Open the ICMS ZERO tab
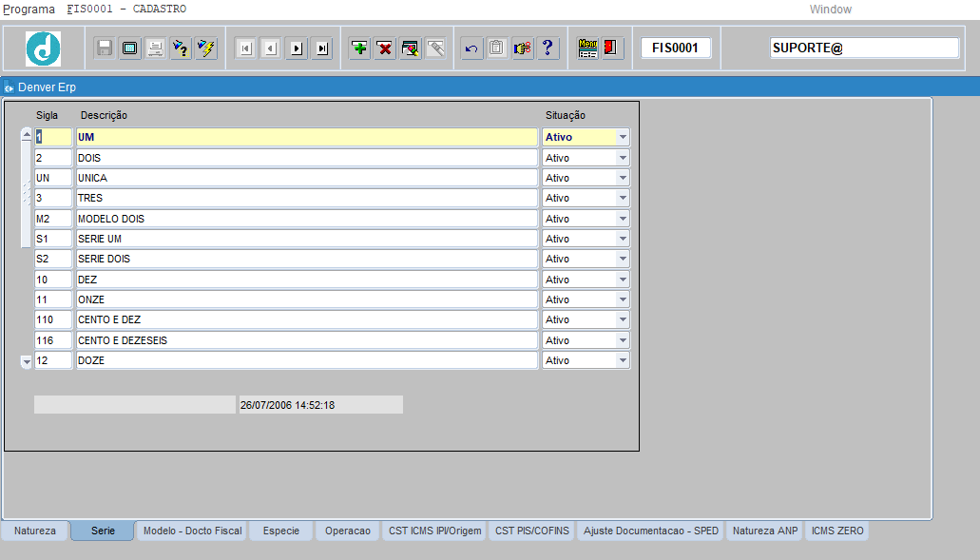This screenshot has width=980, height=560. point(837,531)
